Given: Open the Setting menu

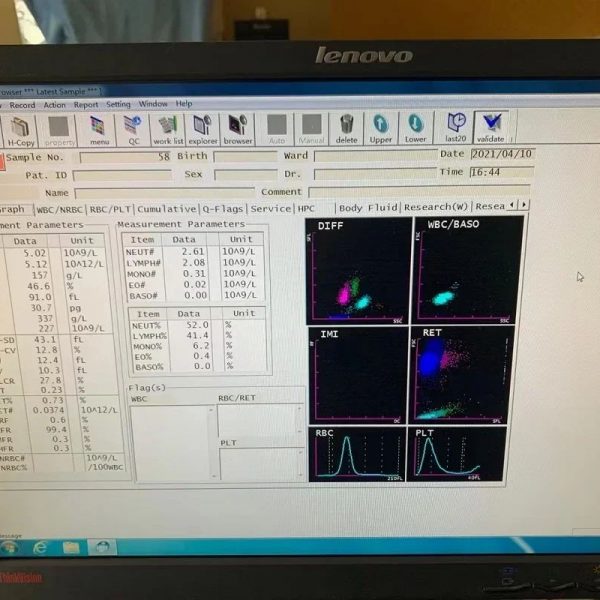Looking at the screenshot, I should tap(118, 104).
